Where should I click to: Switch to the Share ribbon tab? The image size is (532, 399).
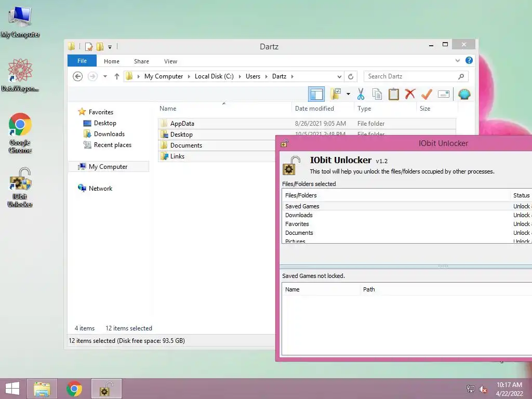pos(141,61)
